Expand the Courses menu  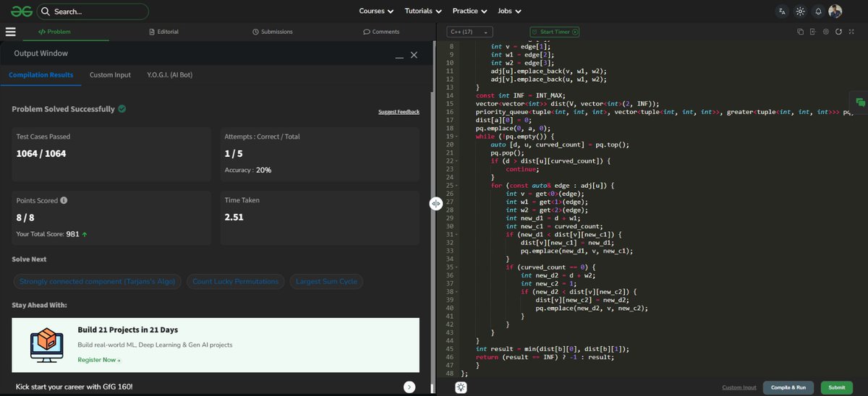coord(376,11)
